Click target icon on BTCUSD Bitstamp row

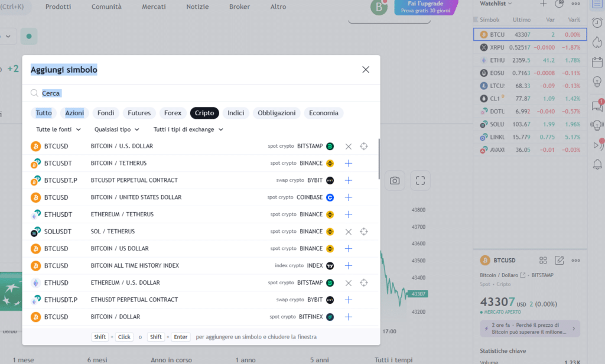tap(364, 147)
